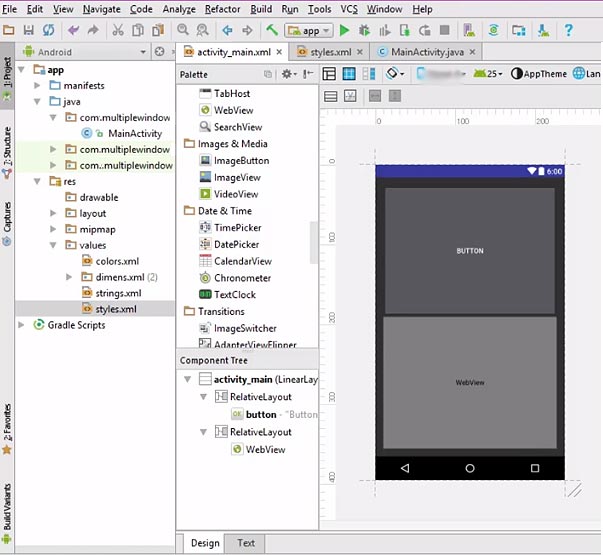Click the Undo arrow icon
Image resolution: width=603 pixels, height=555 pixels.
point(73,30)
